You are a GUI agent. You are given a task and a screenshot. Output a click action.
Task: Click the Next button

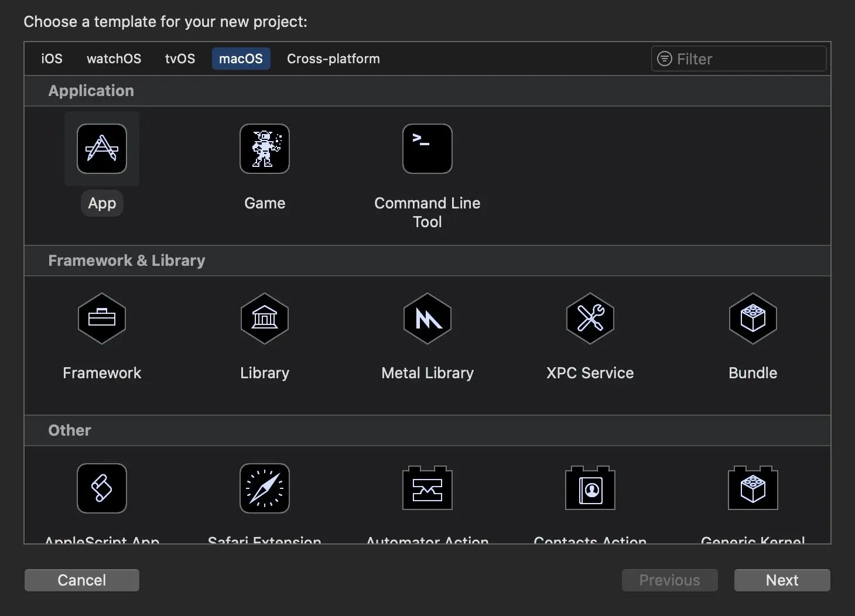[x=782, y=580]
